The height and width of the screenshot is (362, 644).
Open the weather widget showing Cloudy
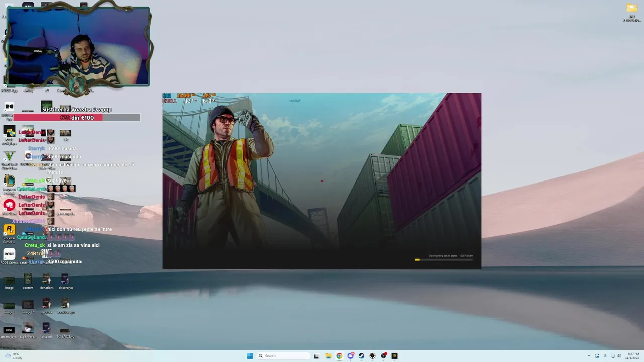14,356
